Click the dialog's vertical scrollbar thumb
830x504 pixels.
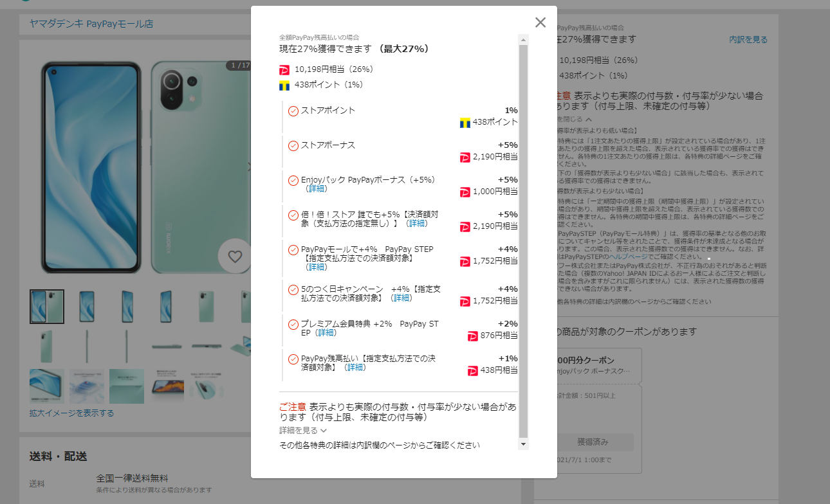point(523,241)
